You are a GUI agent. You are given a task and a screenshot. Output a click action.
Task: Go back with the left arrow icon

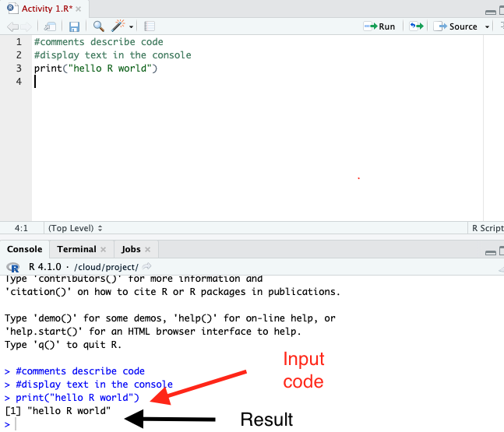click(x=12, y=26)
